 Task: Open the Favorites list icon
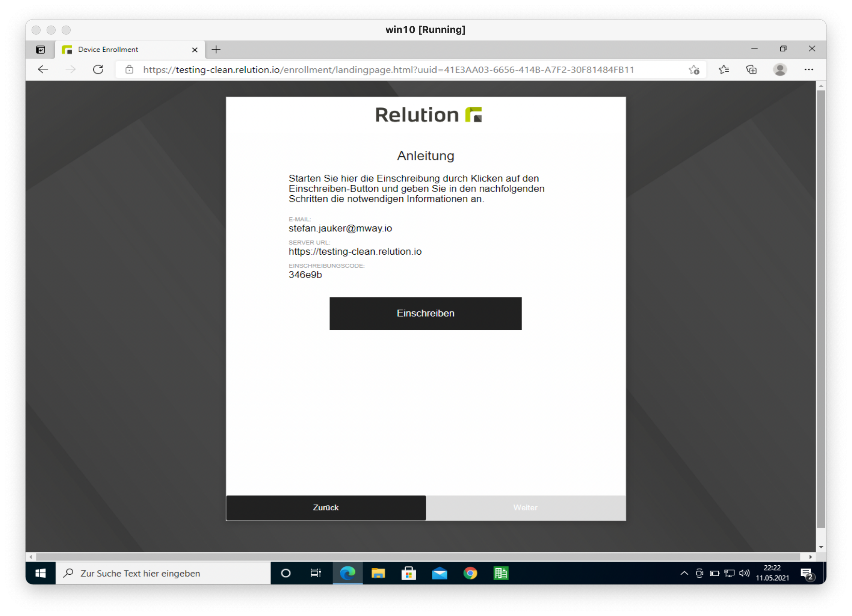point(724,69)
